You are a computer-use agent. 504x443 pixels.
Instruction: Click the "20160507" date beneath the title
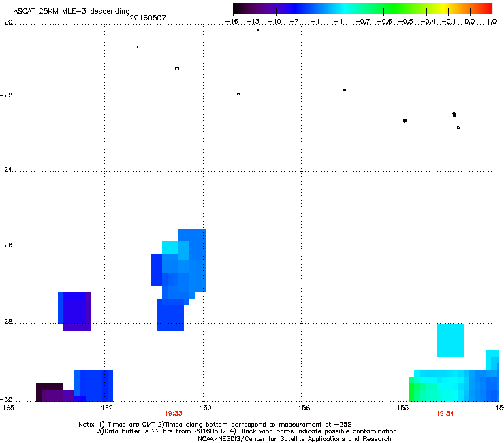pyautogui.click(x=148, y=18)
